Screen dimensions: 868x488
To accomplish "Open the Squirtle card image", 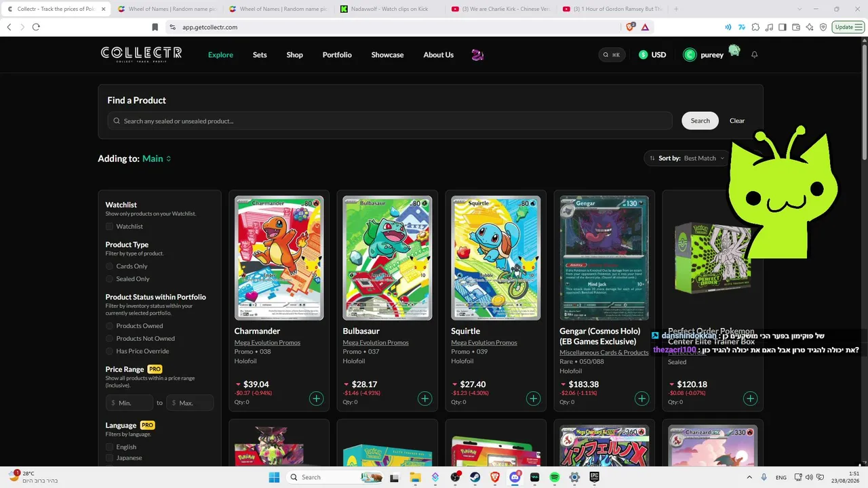I will pos(496,258).
